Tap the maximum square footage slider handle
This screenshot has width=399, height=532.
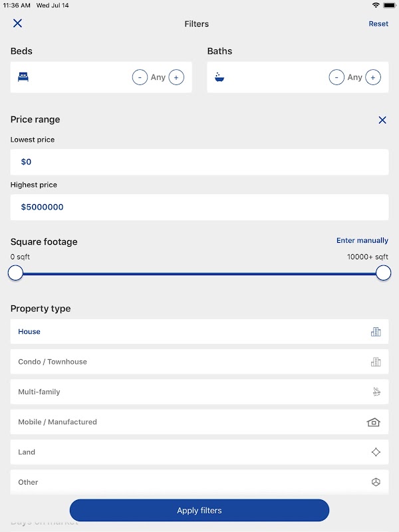383,273
